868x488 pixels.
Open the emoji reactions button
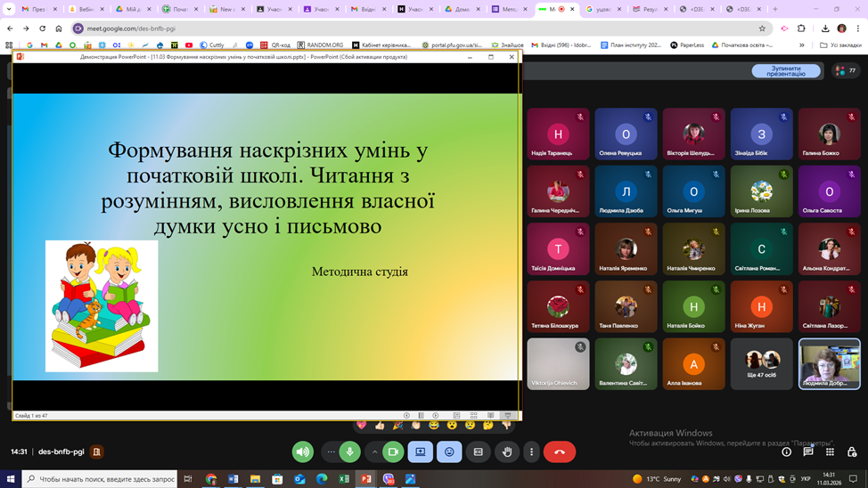[449, 452]
